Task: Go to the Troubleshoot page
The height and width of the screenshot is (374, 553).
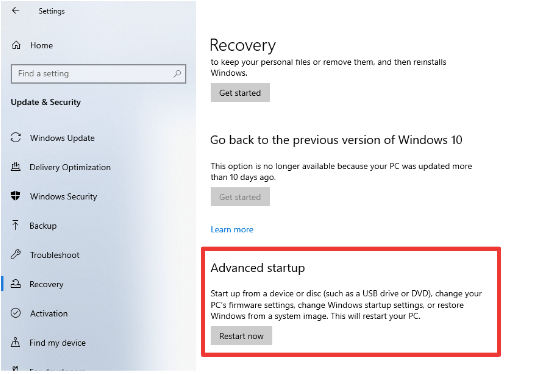Action: (54, 255)
